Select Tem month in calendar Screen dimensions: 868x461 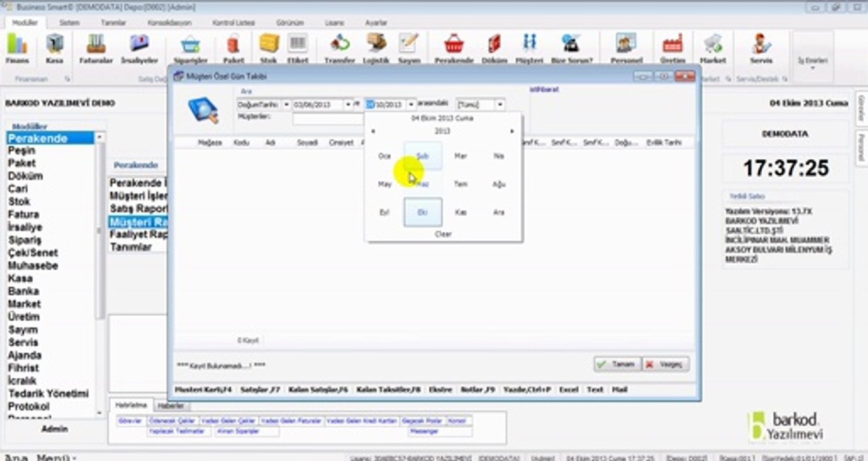coord(461,184)
